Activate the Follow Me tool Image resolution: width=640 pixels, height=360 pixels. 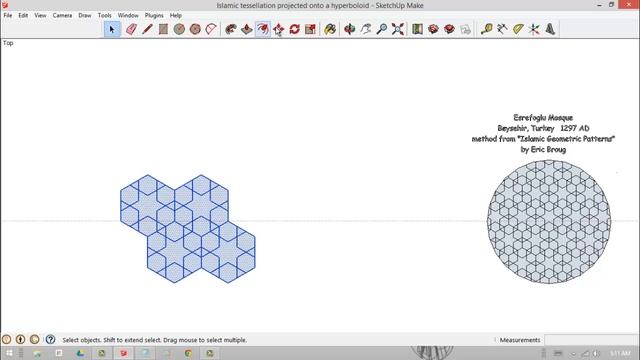231,29
